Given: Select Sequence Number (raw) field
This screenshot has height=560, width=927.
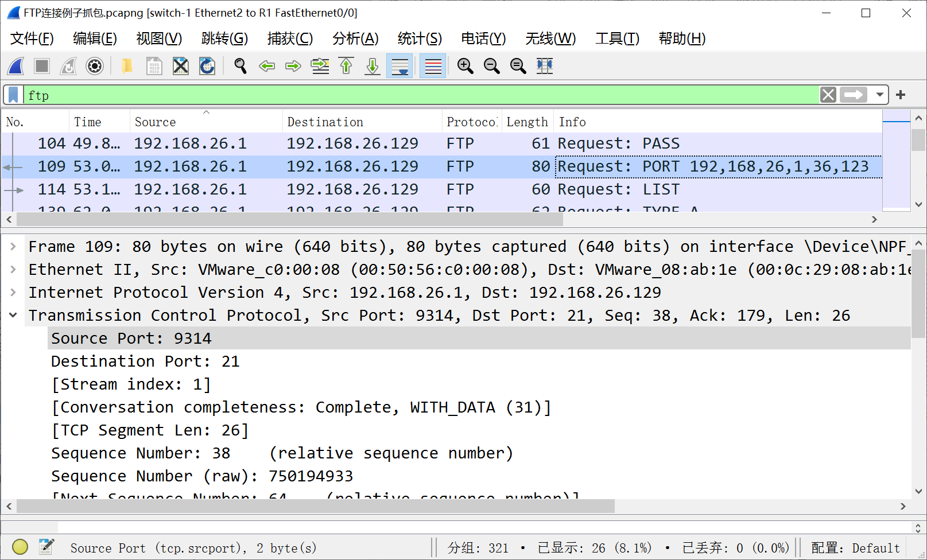Looking at the screenshot, I should (202, 476).
